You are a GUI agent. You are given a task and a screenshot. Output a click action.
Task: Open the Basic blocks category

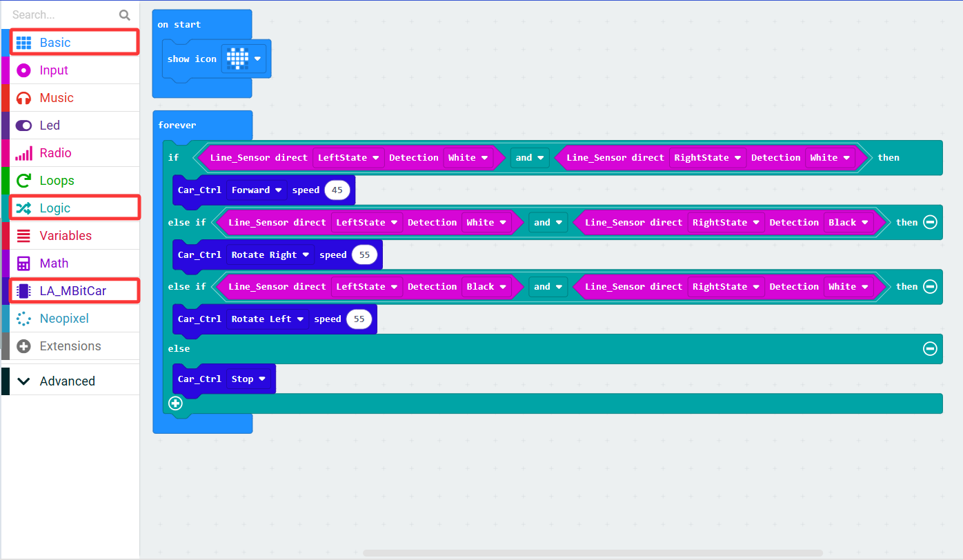pyautogui.click(x=75, y=43)
